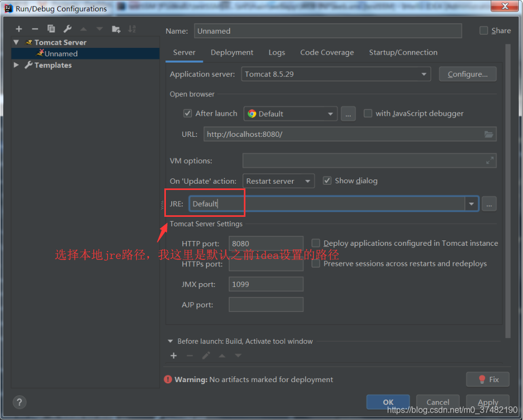Collapse the Before launch section
Screen dimensions: 523x420
click(171, 342)
